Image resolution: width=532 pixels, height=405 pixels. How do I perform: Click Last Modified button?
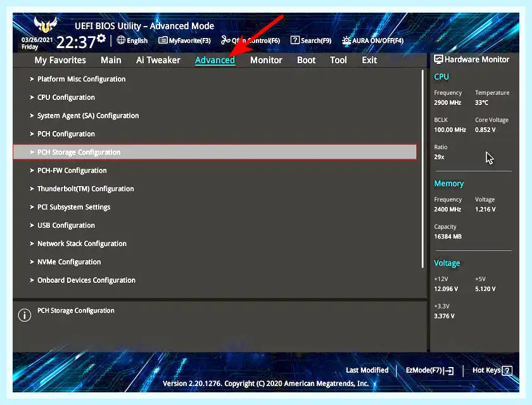pyautogui.click(x=367, y=370)
